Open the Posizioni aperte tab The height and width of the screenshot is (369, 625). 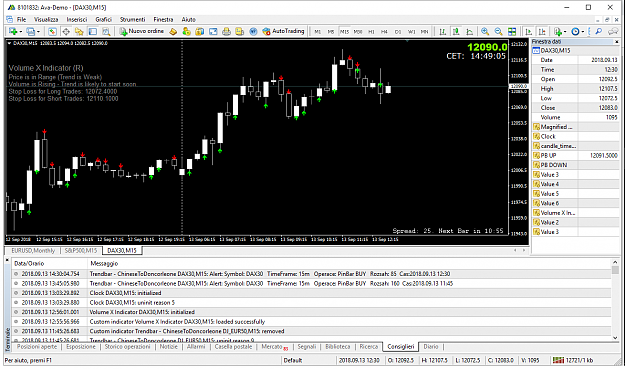(x=37, y=347)
